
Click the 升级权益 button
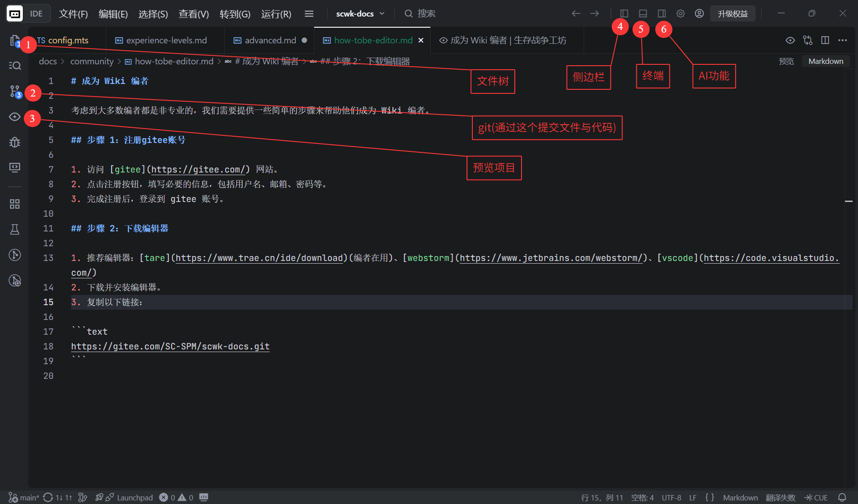[x=733, y=13]
